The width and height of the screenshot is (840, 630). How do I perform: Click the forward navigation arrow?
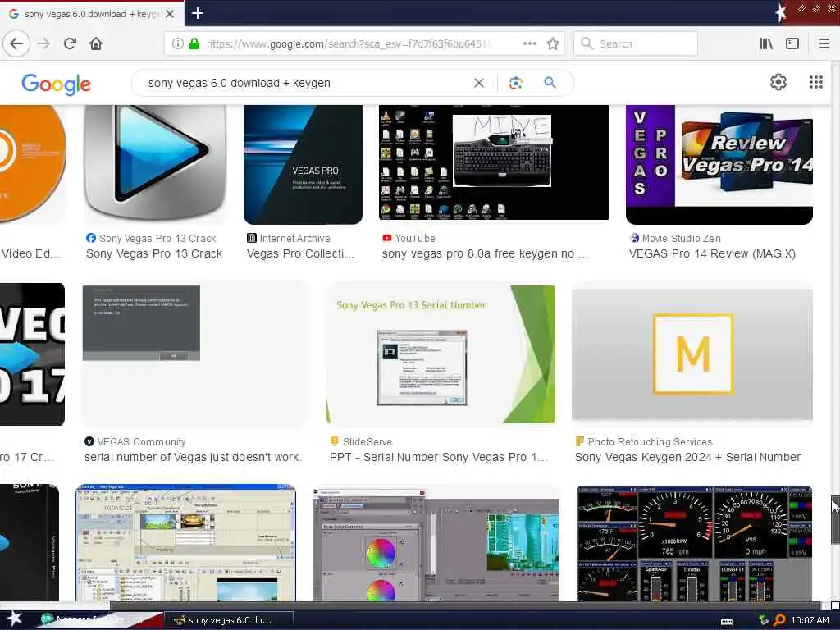click(x=44, y=43)
